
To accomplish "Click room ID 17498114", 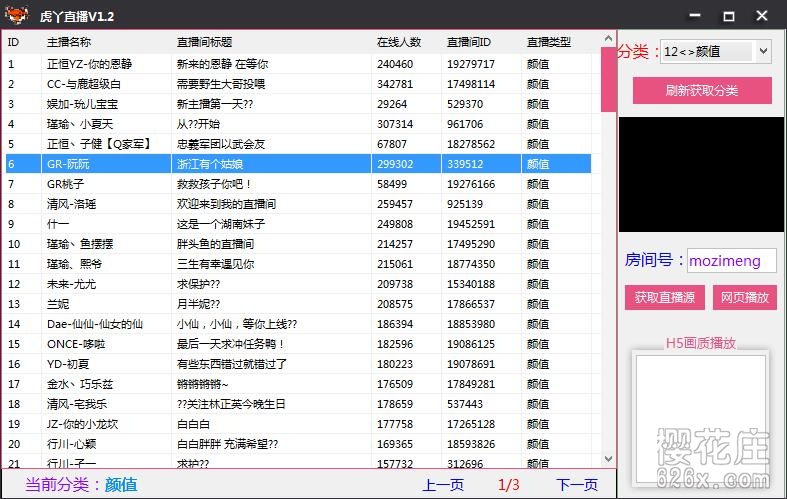I will point(471,84).
